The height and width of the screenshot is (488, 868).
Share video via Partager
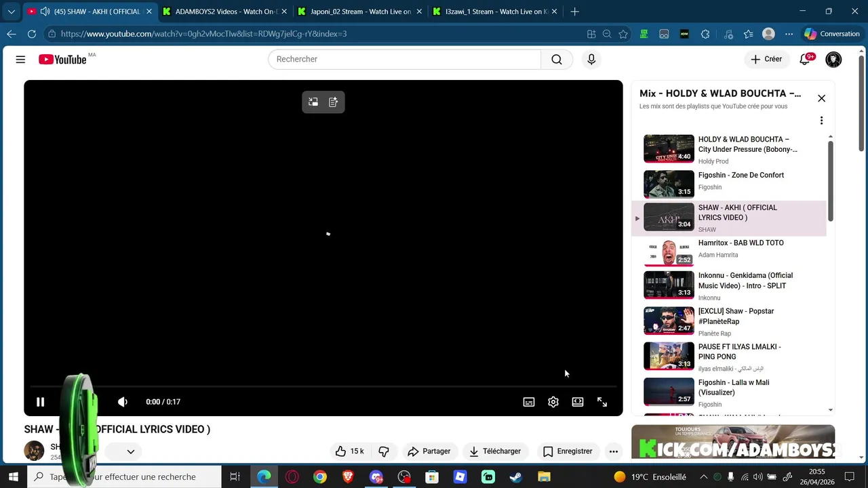click(x=429, y=451)
